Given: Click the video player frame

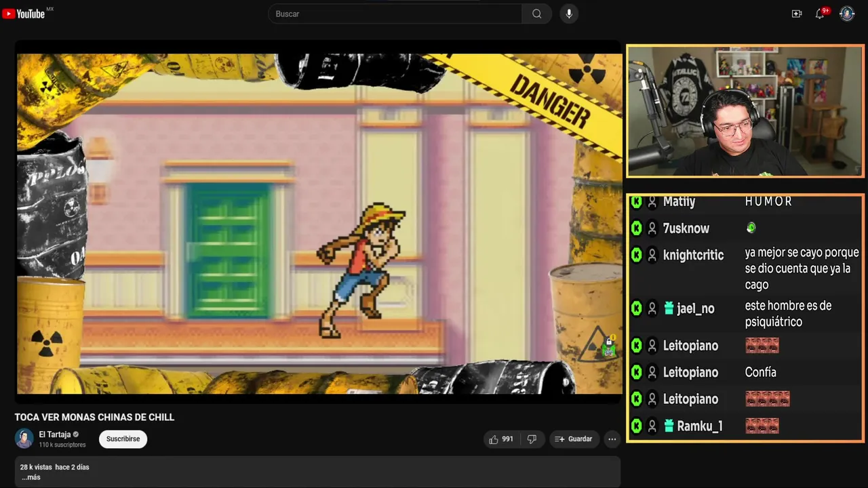Looking at the screenshot, I should pyautogui.click(x=319, y=224).
